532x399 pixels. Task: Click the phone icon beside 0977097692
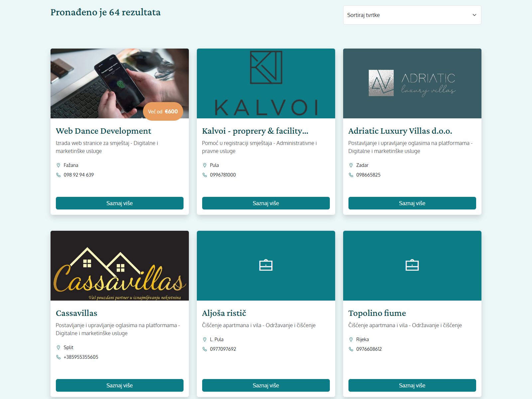click(204, 349)
